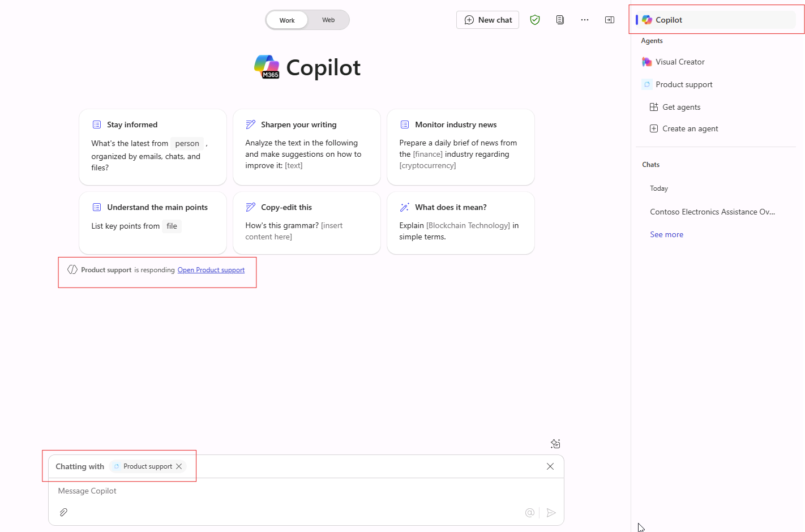Screen dimensions: 805x532
Task: Click the Copilot logo icon in sidebar
Action: (x=647, y=20)
